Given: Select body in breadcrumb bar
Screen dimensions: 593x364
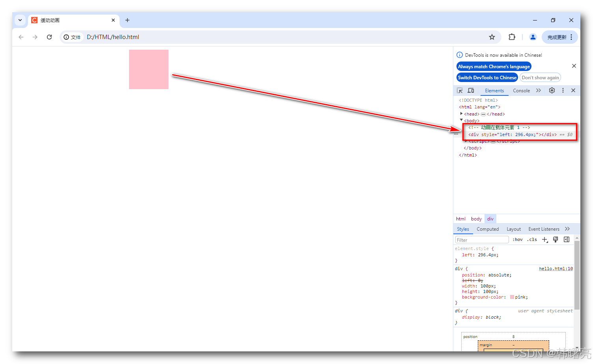Looking at the screenshot, I should 476,219.
